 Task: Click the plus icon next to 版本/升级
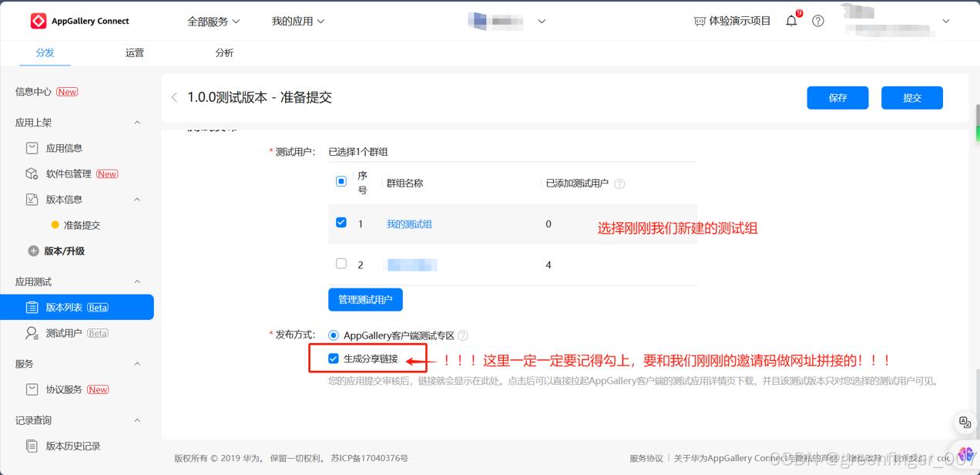pos(33,251)
